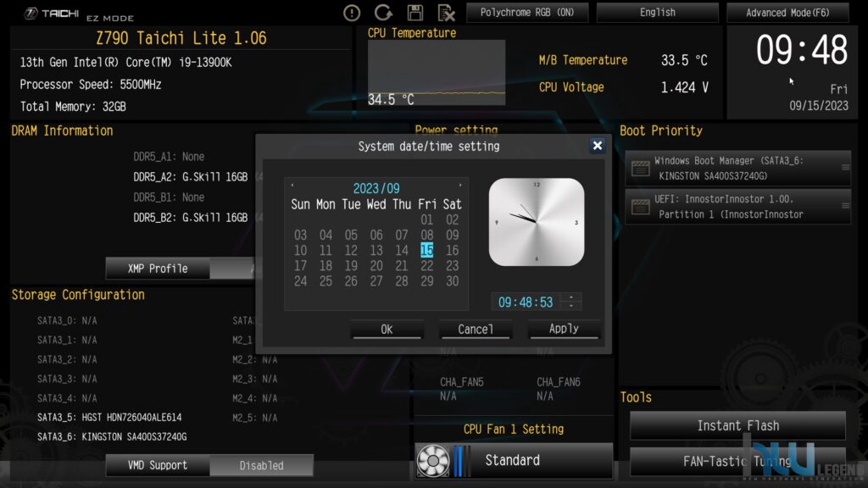The image size is (868, 488).
Task: Click the circular reload defaults icon
Action: pos(383,12)
